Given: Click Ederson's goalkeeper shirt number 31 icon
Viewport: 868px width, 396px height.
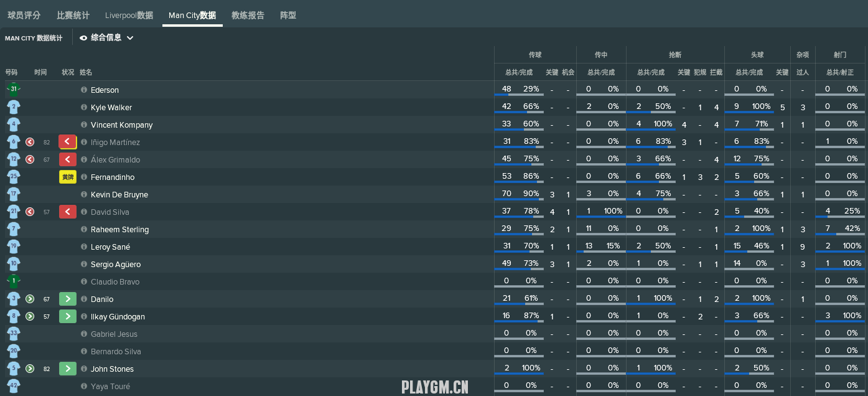Looking at the screenshot, I should click(14, 90).
